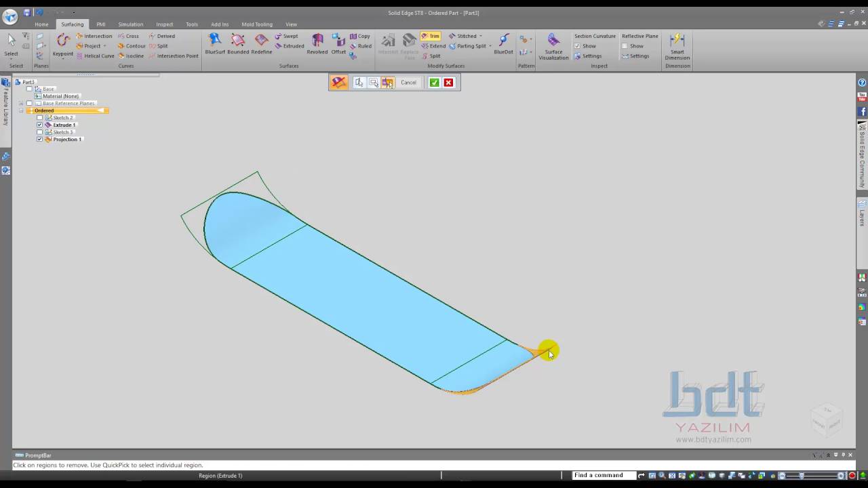Uncheck the Projection 1 checkbox
Image resolution: width=868 pixels, height=488 pixels.
39,140
